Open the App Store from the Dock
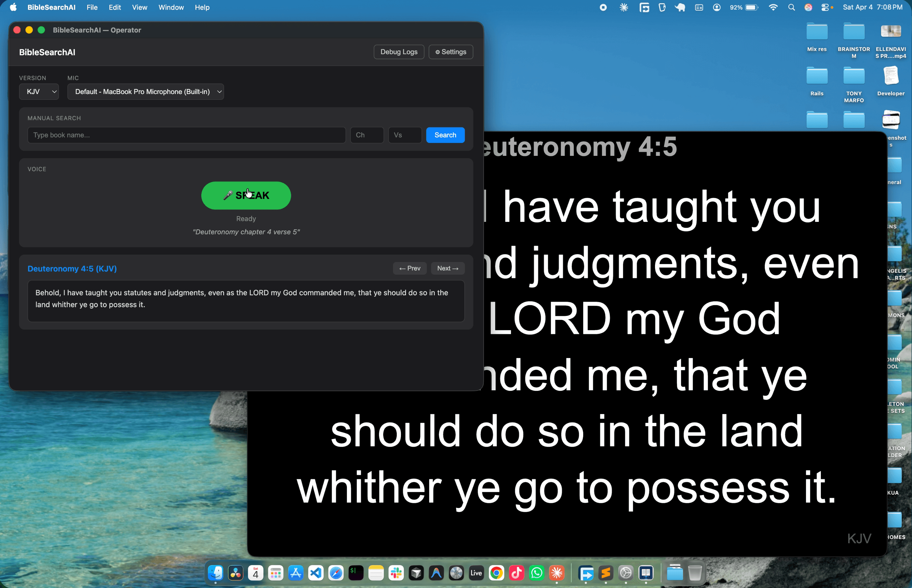 pos(296,573)
